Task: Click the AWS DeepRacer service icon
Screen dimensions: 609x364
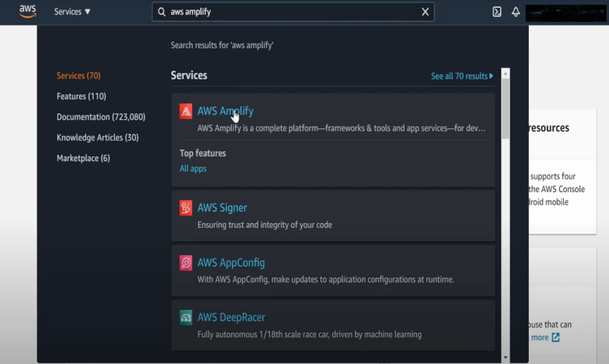Action: point(186,317)
